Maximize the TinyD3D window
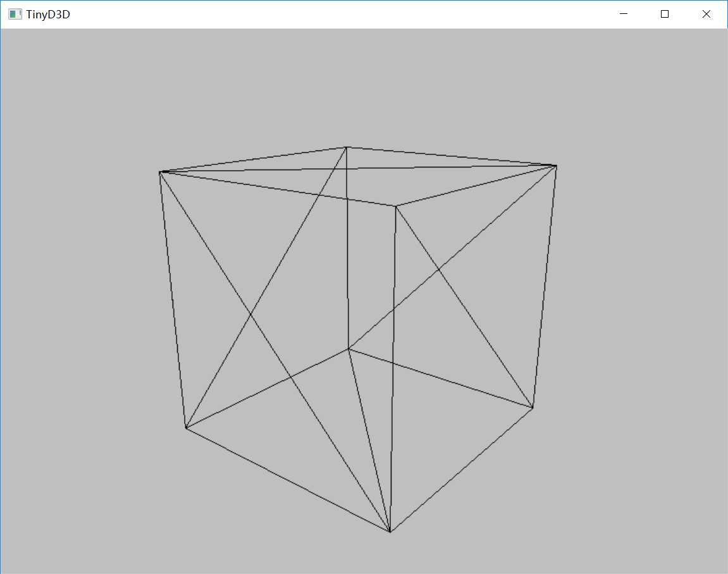 click(664, 15)
